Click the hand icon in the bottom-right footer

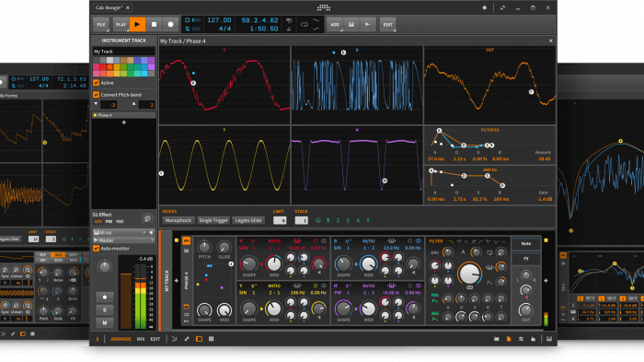[x=533, y=339]
